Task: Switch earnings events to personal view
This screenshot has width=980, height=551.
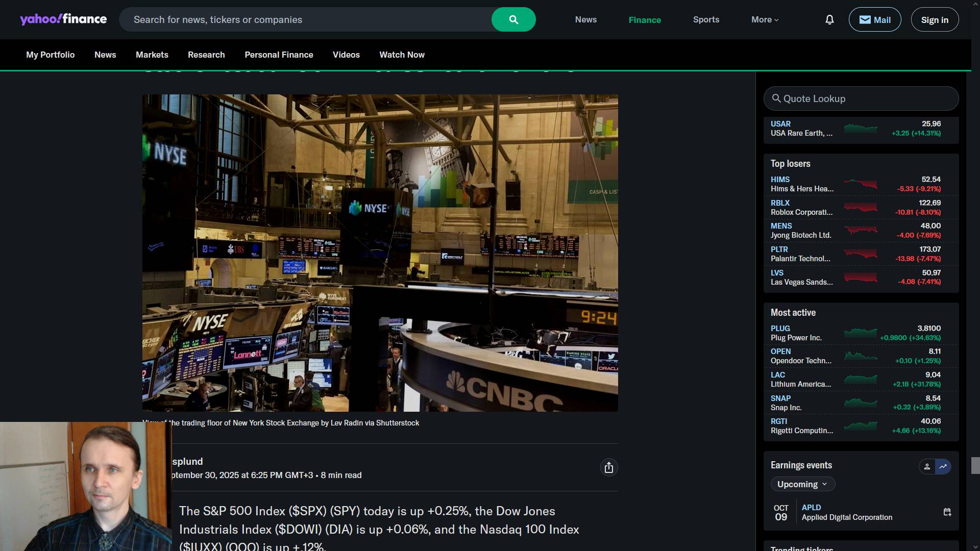Action: (927, 466)
